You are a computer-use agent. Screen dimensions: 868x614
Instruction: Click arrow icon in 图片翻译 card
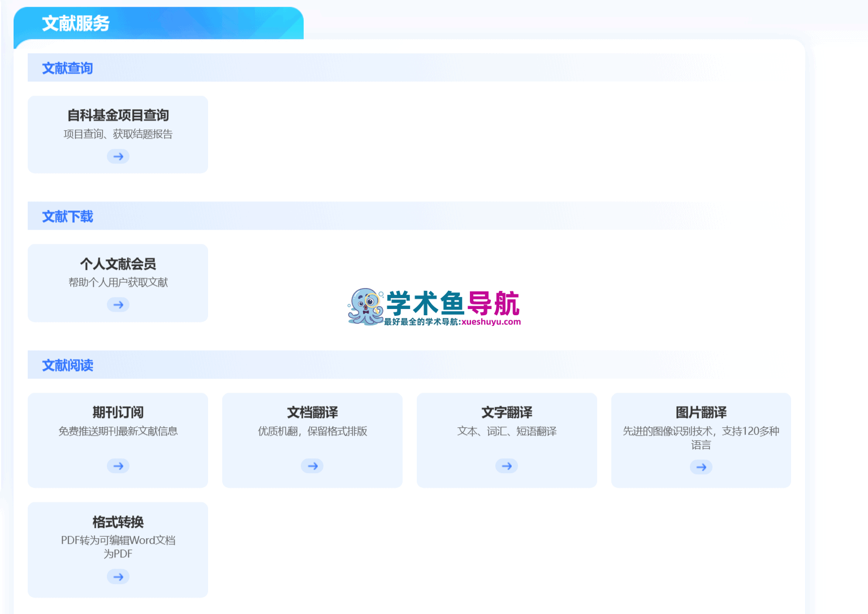point(701,467)
